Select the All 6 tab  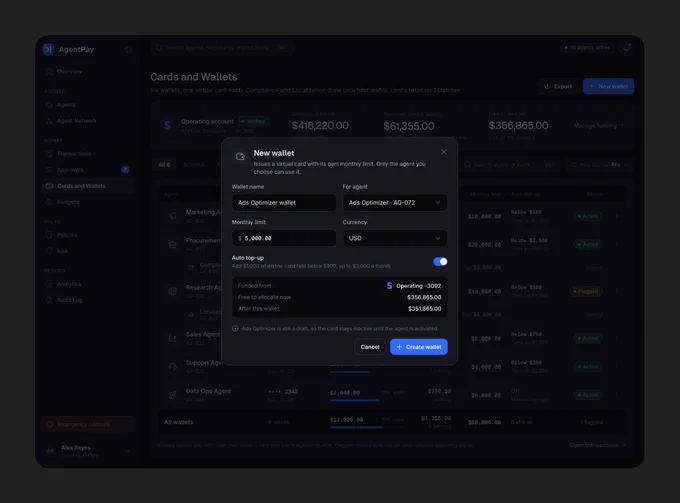coord(164,165)
